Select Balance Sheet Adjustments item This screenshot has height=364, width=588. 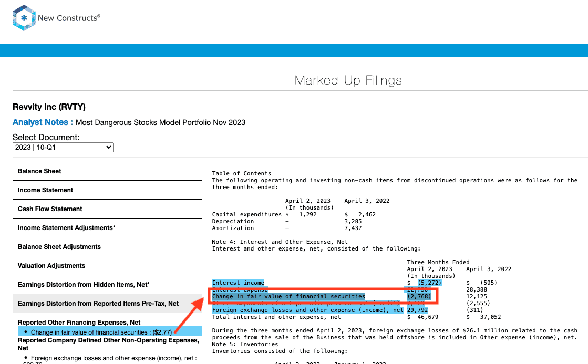(59, 247)
